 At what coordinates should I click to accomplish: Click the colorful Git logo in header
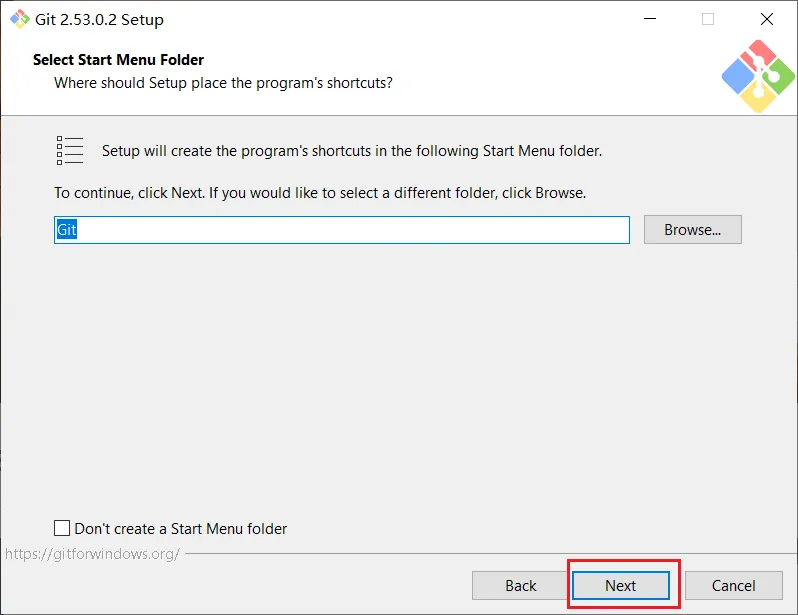coord(756,76)
